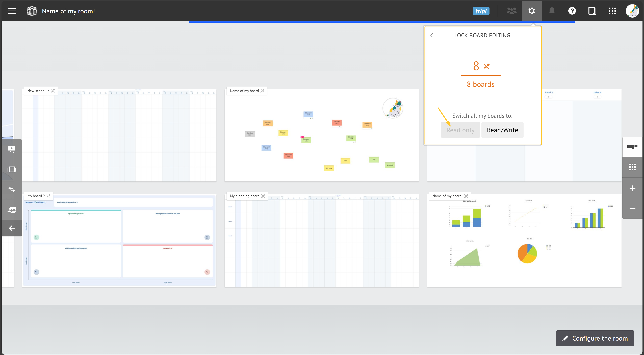Switch all boards to Read/Write

[502, 130]
